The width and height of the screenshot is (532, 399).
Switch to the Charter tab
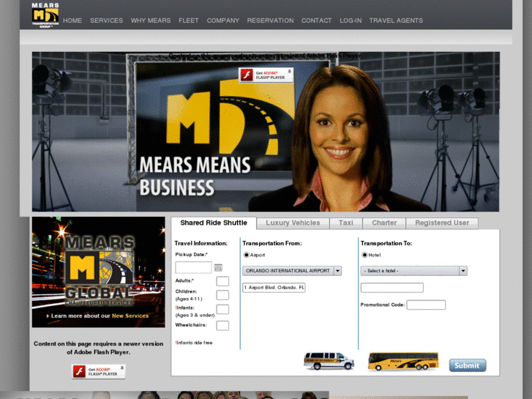coord(384,223)
